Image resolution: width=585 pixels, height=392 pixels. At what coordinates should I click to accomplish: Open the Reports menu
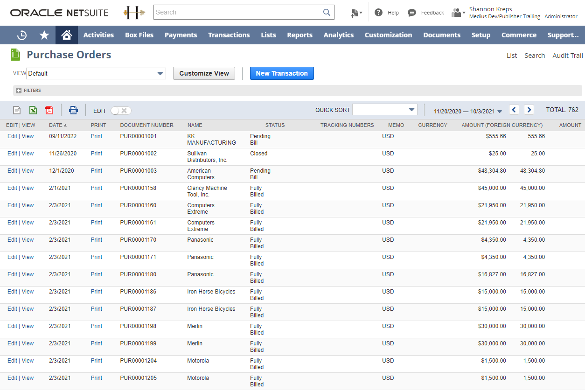[x=299, y=35]
